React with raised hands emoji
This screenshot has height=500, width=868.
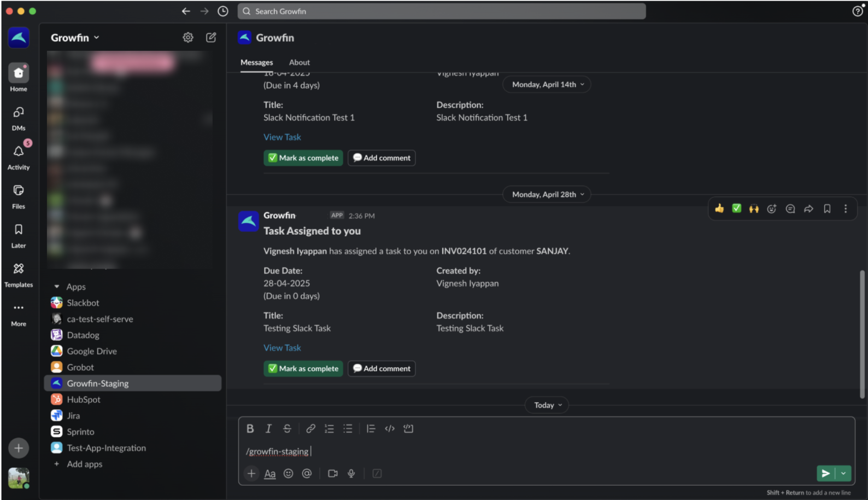point(754,208)
